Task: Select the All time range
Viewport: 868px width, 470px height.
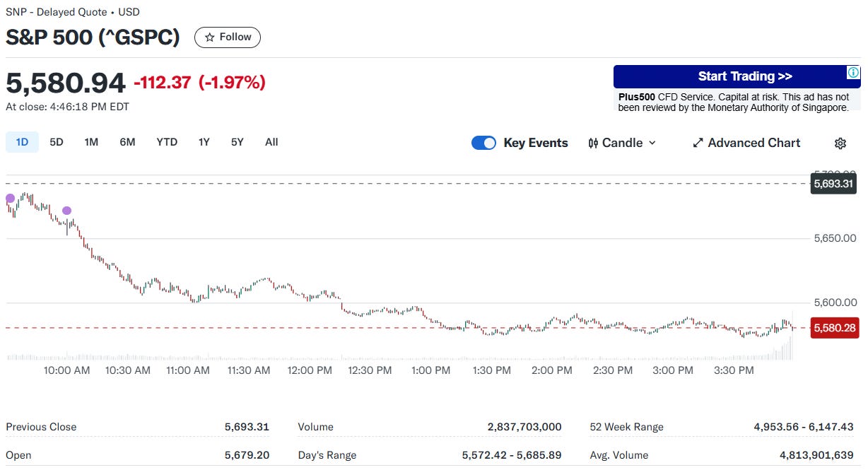Action: point(271,142)
